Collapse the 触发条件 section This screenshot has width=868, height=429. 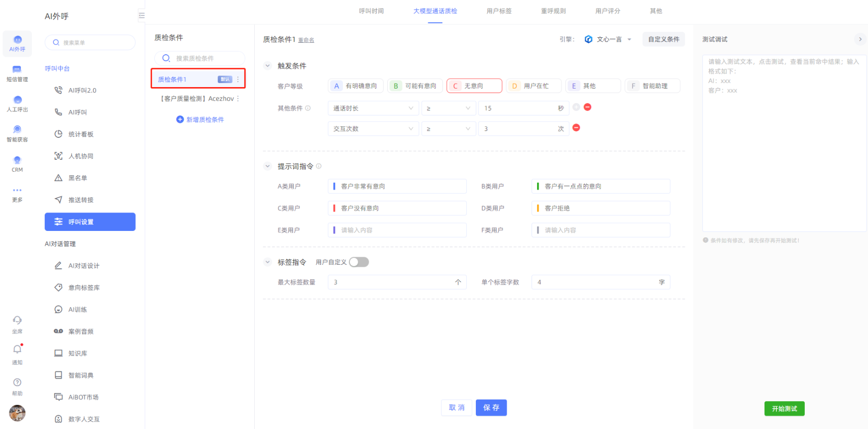coord(268,66)
